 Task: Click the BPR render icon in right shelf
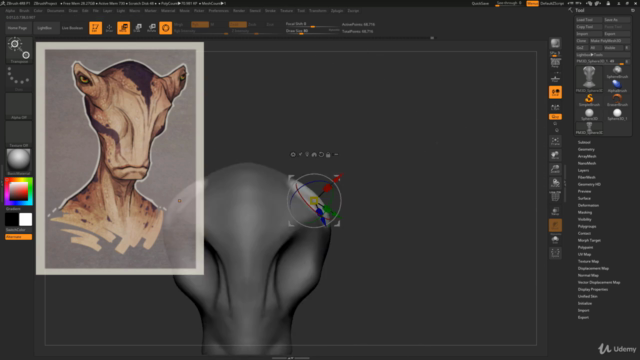(x=555, y=43)
